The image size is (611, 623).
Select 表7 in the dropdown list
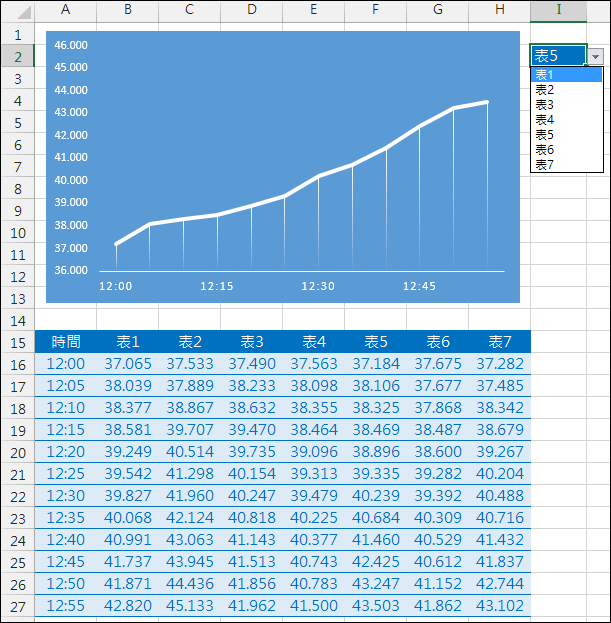(567, 164)
